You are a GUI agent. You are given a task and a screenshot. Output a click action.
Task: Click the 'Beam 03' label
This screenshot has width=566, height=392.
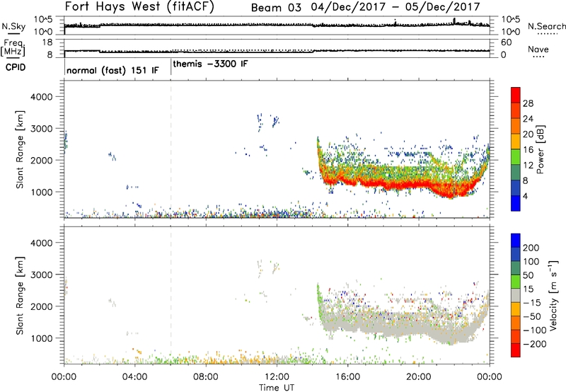[x=276, y=8]
